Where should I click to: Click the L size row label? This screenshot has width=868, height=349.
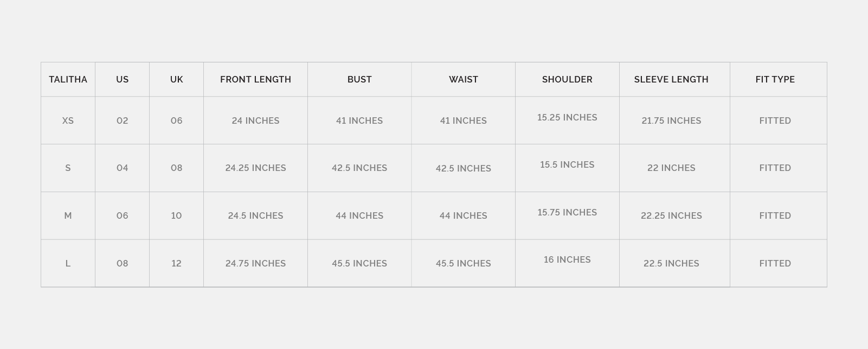pos(68,264)
